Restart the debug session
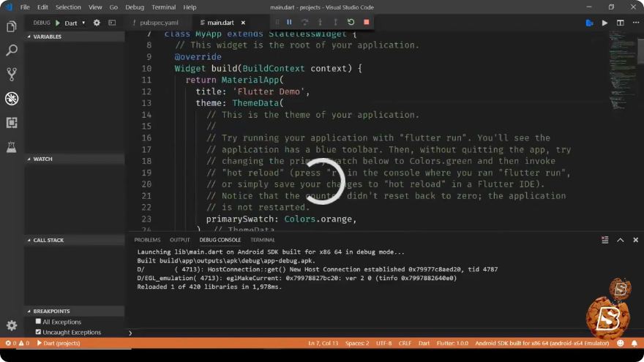Viewport: 644px width, 362px height. click(x=351, y=22)
